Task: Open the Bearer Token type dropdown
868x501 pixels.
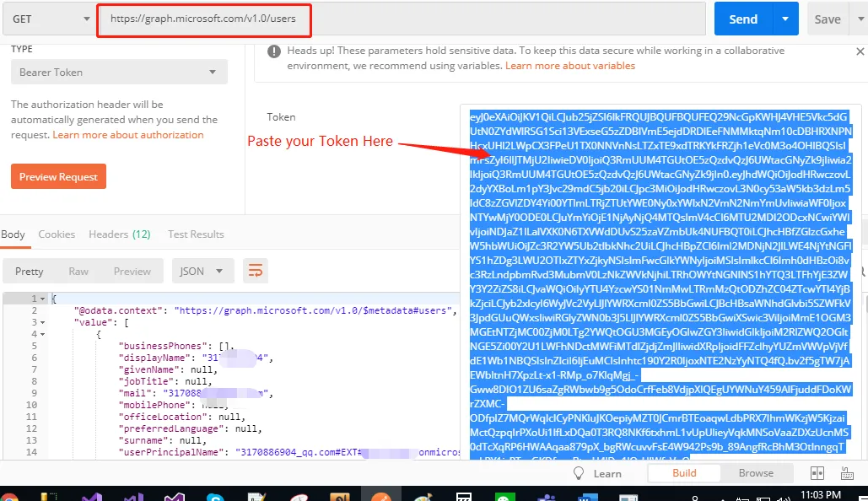Action: [x=119, y=72]
